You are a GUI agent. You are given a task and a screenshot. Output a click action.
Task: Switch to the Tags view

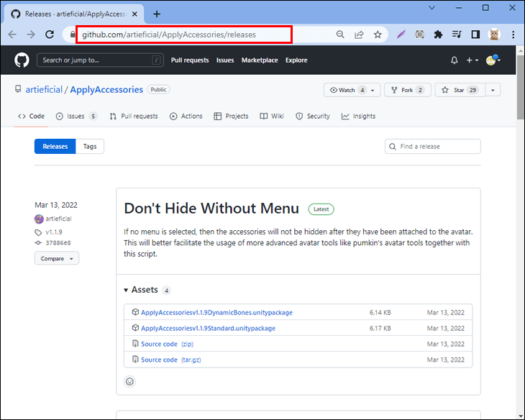pyautogui.click(x=90, y=146)
